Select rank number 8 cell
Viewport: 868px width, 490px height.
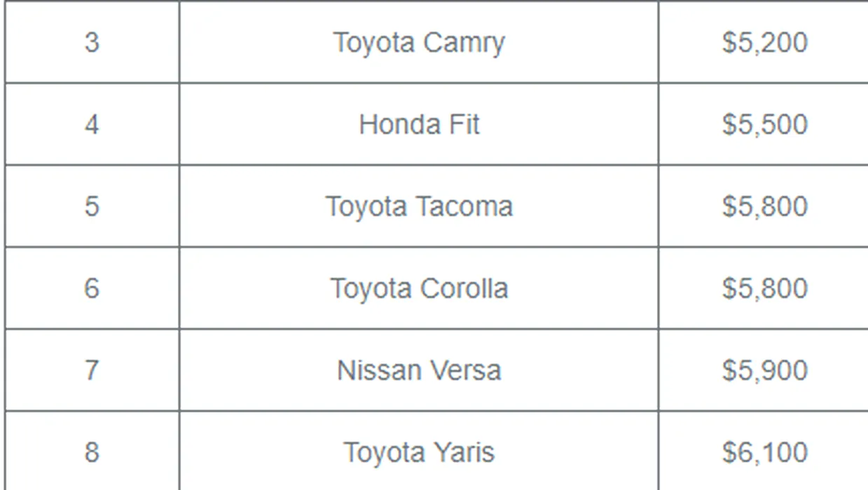(x=92, y=451)
